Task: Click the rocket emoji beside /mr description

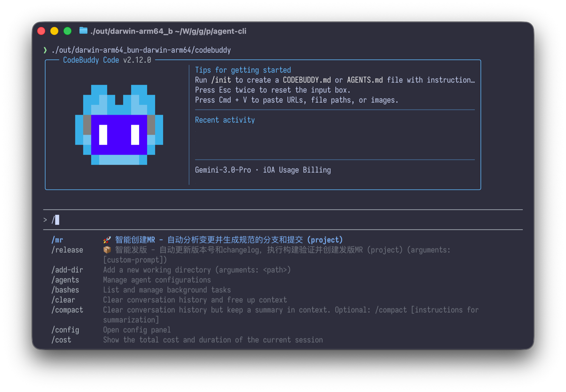Action: [107, 240]
